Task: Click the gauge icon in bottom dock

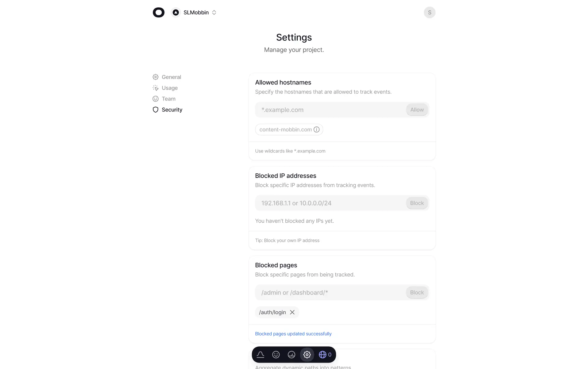Action: [292, 355]
